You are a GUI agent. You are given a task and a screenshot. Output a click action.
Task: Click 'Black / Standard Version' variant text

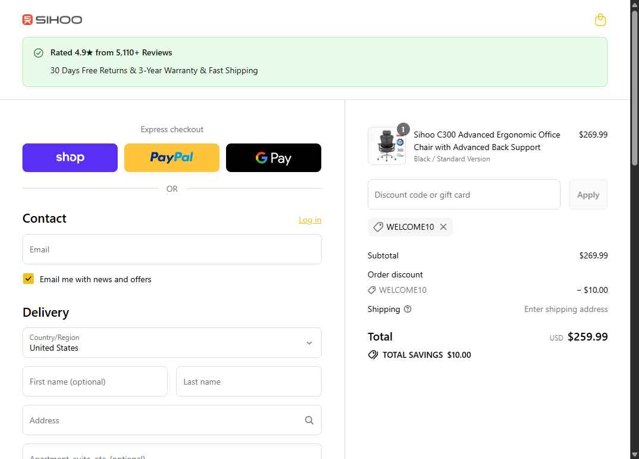[x=452, y=159]
